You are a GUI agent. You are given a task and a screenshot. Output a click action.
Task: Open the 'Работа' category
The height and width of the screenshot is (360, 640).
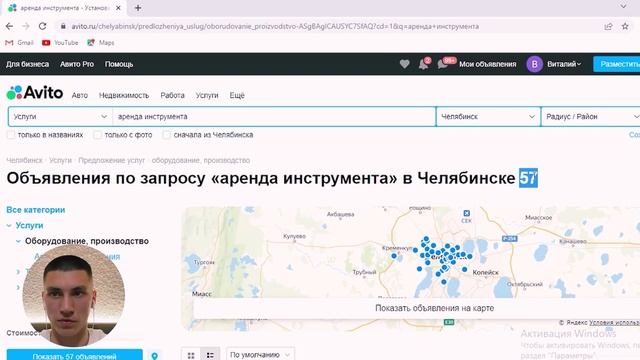click(x=172, y=95)
